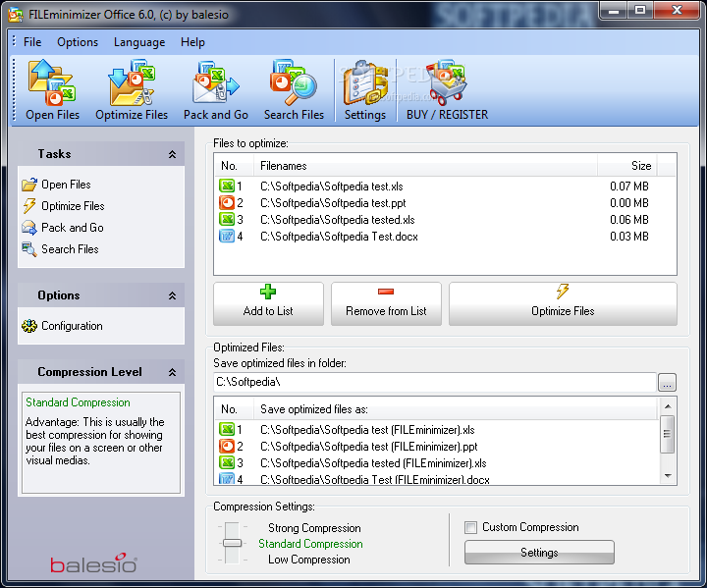Image resolution: width=707 pixels, height=588 pixels.
Task: Click the Excel icon of Softpedia test.xls
Action: coord(227,186)
